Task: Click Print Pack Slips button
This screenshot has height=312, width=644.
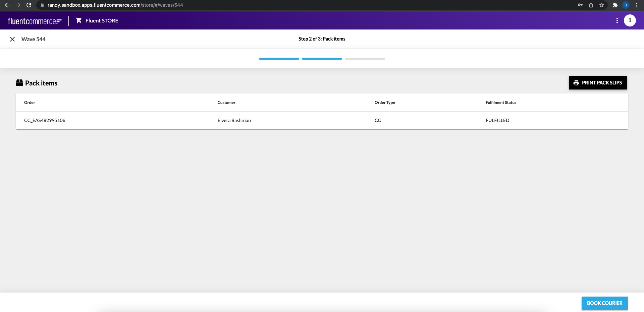Action: 598,83
